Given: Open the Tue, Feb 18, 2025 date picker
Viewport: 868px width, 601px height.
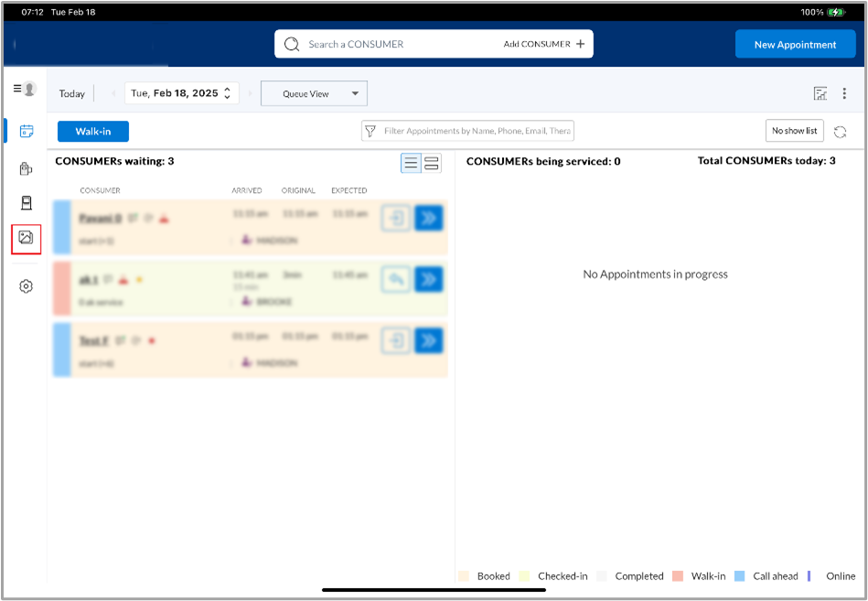Looking at the screenshot, I should pos(182,93).
